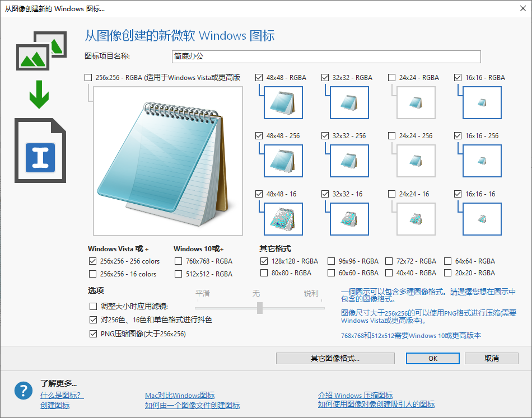Click the 24x24 16-color preview
532x418 pixels.
(415, 219)
